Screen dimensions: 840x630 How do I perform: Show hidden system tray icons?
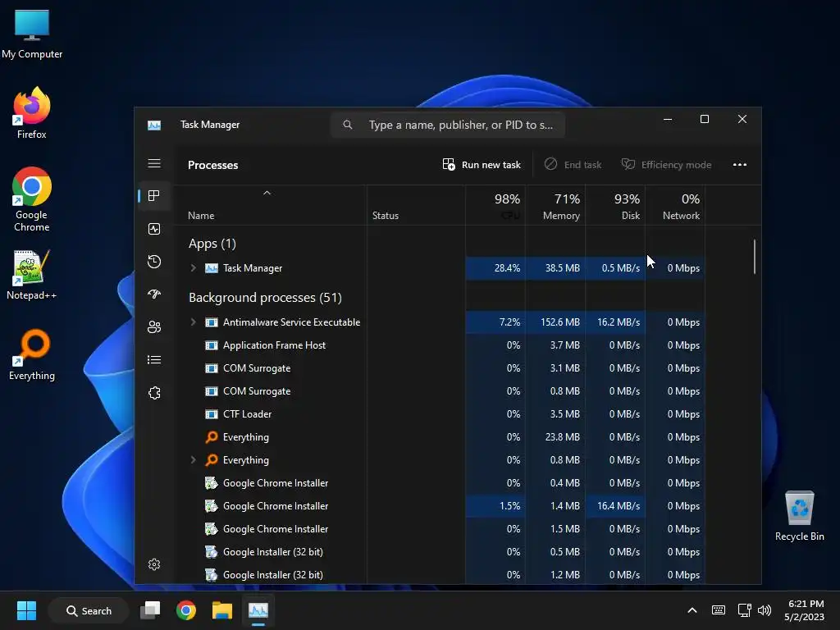coord(692,610)
